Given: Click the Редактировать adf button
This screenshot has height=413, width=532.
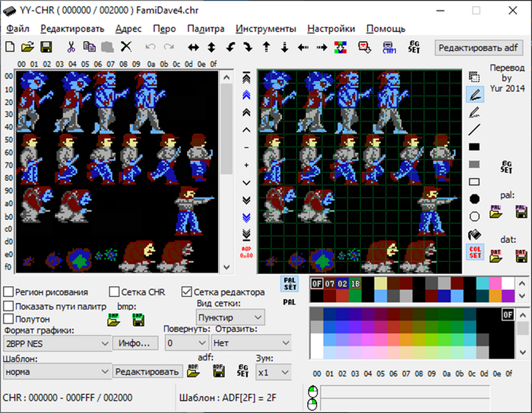Looking at the screenshot, I should coord(479,47).
